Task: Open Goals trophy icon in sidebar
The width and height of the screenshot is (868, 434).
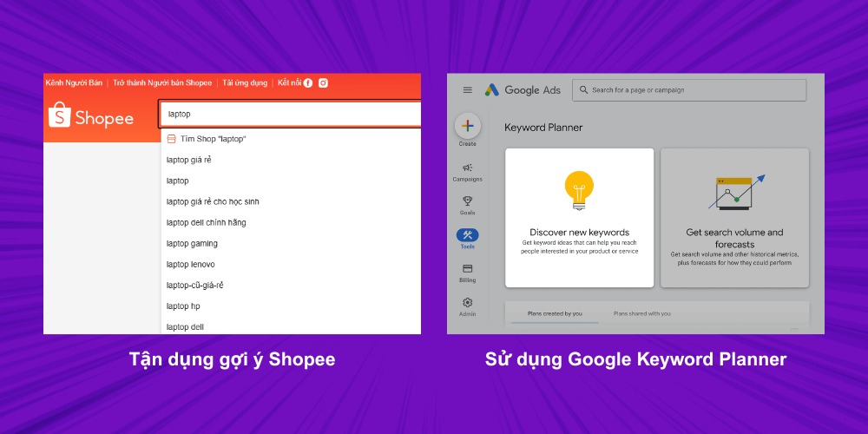Action: (x=467, y=201)
